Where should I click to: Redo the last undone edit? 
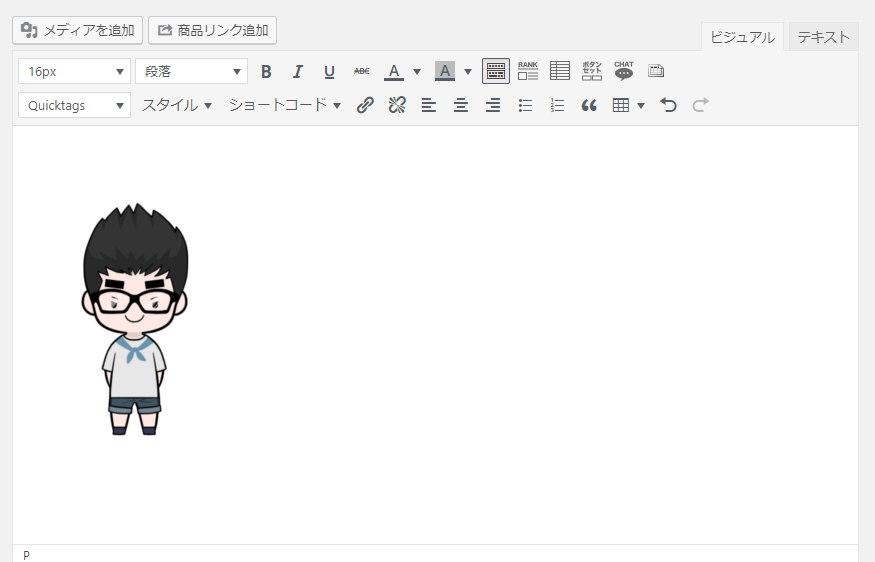(x=700, y=105)
